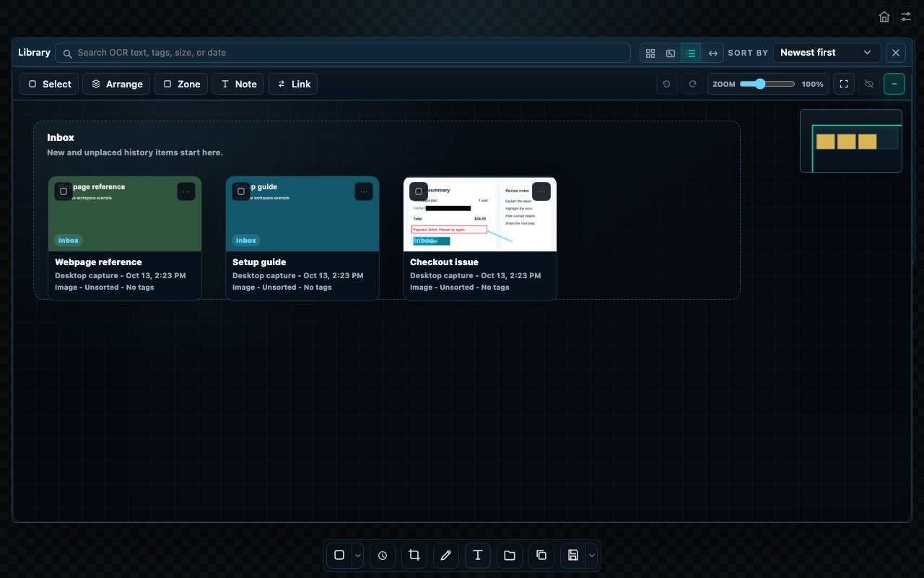924x578 pixels.
Task: Open the timed capture clock icon
Action: tap(383, 555)
